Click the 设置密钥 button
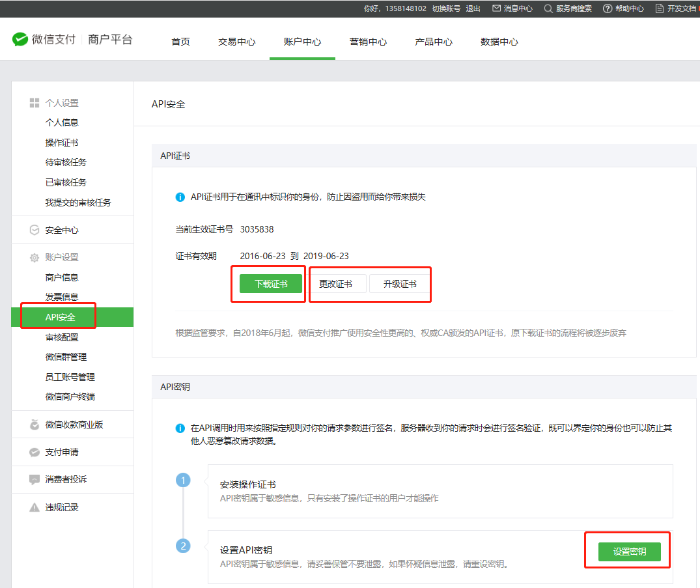The image size is (700, 588). [x=630, y=552]
